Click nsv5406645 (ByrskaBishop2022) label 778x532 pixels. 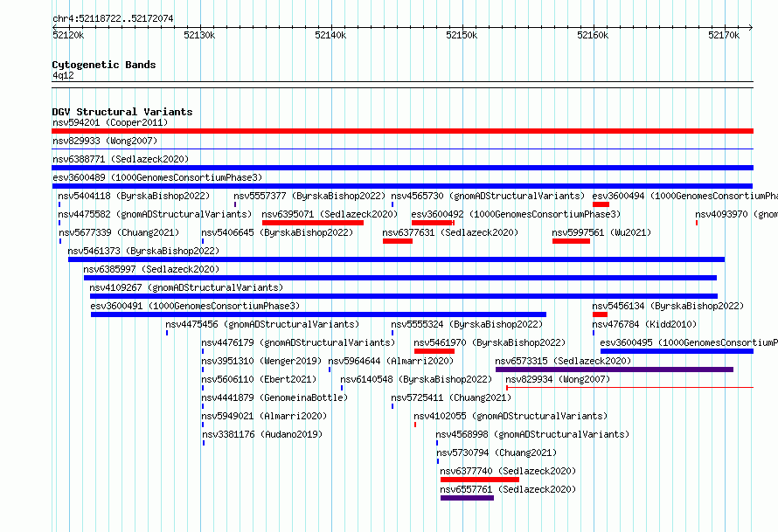pyautogui.click(x=277, y=232)
